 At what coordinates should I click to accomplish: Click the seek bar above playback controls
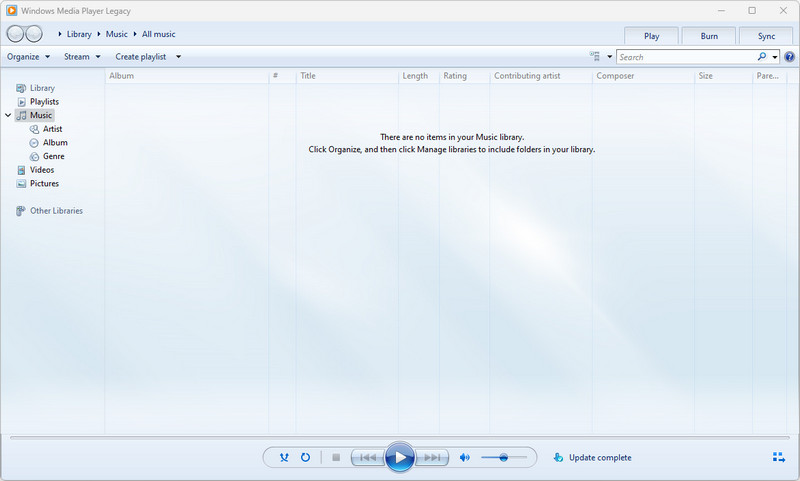click(399, 438)
